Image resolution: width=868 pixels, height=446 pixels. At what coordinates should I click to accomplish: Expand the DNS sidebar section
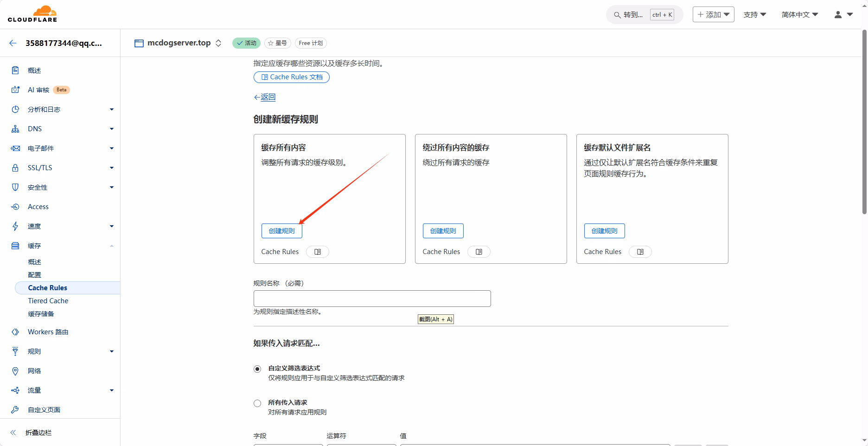pyautogui.click(x=111, y=129)
